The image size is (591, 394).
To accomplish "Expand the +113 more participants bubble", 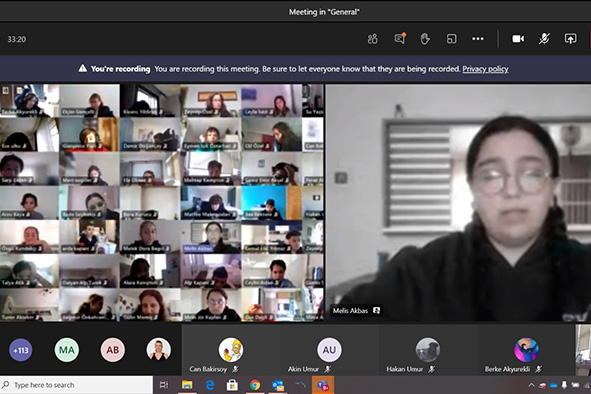I will click(21, 350).
